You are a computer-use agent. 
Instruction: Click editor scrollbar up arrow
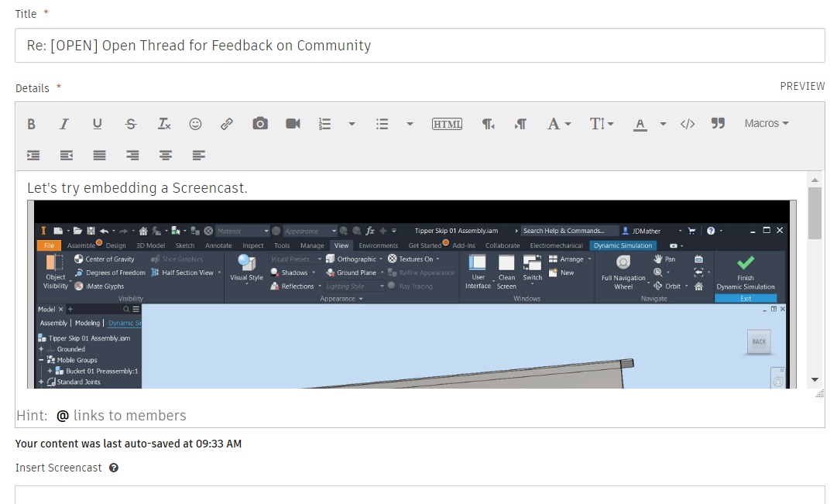[x=815, y=180]
